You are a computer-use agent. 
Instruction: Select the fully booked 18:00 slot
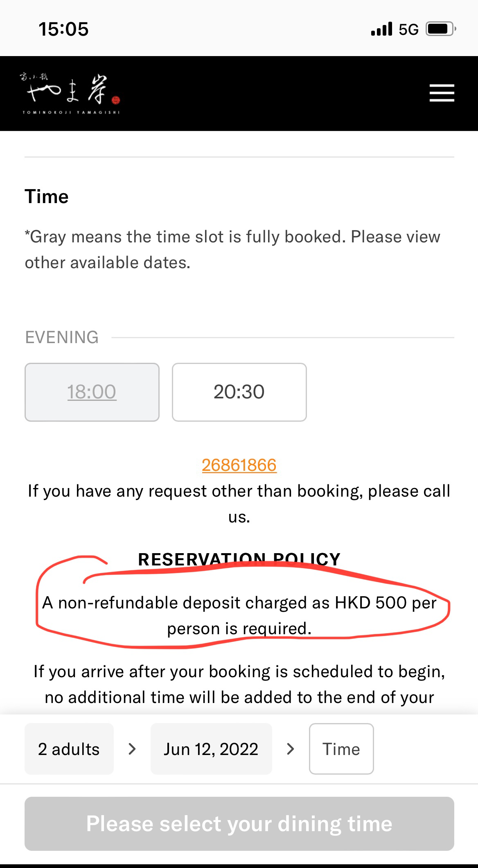pyautogui.click(x=92, y=392)
